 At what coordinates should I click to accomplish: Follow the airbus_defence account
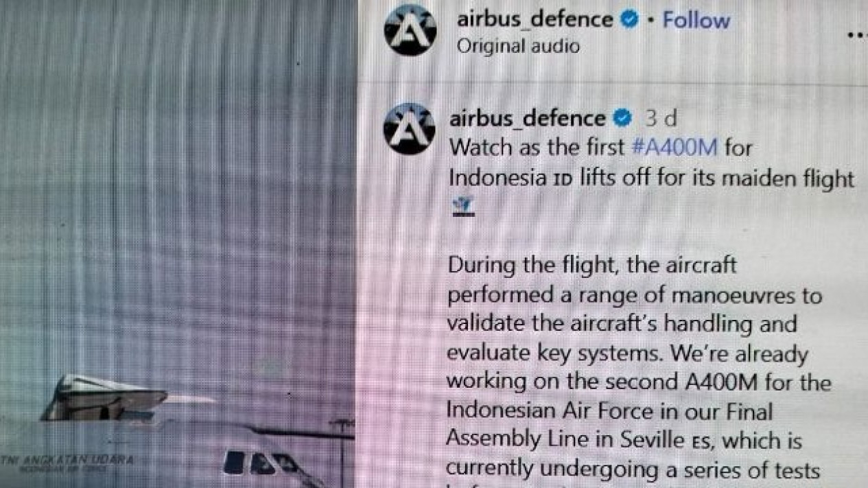696,20
